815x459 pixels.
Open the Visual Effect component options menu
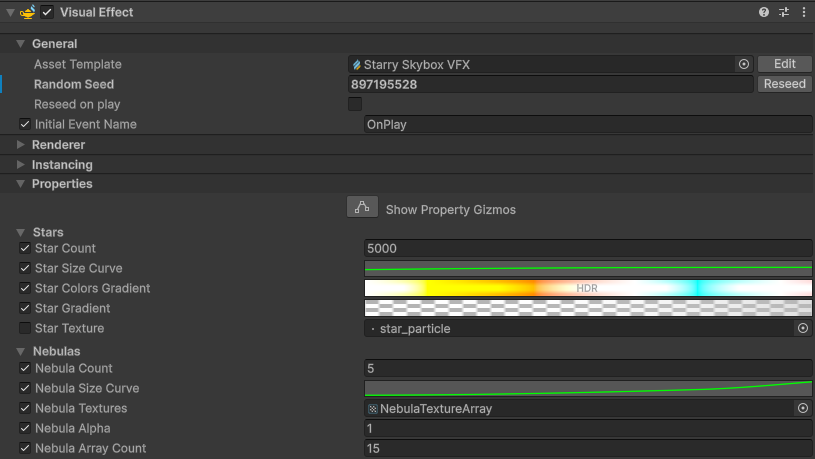(x=803, y=12)
